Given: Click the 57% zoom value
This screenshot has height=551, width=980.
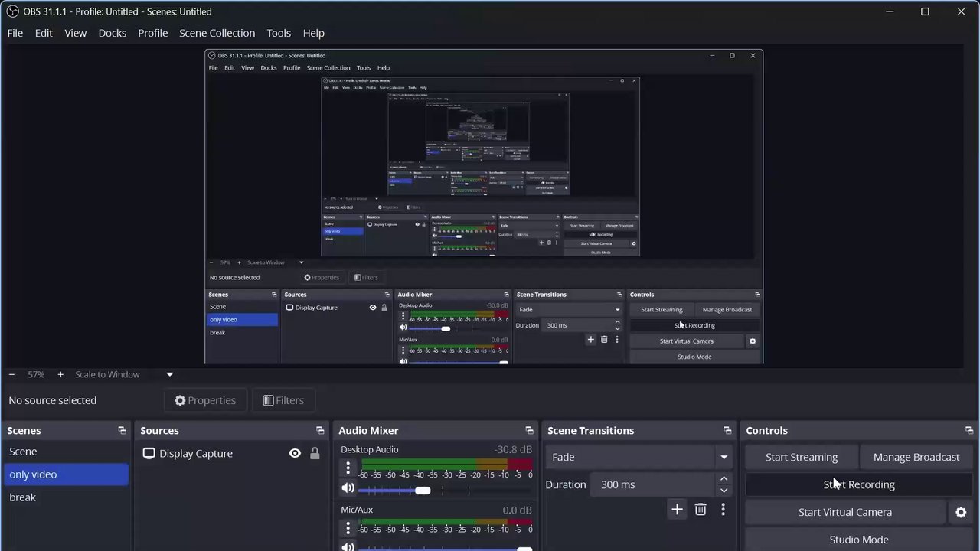Looking at the screenshot, I should point(36,374).
